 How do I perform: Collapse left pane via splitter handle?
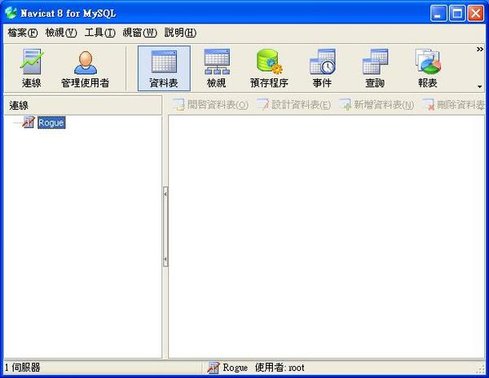165,227
